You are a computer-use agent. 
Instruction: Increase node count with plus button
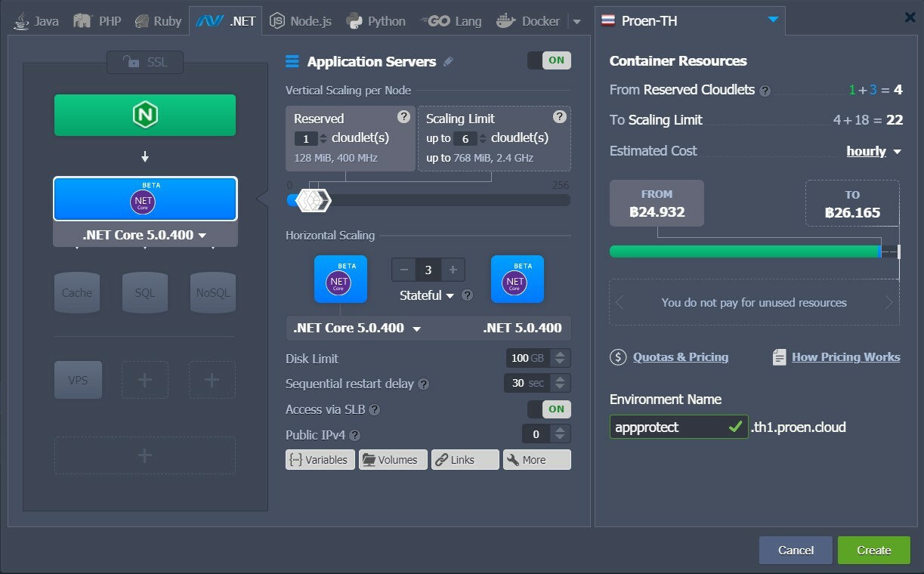tap(453, 270)
